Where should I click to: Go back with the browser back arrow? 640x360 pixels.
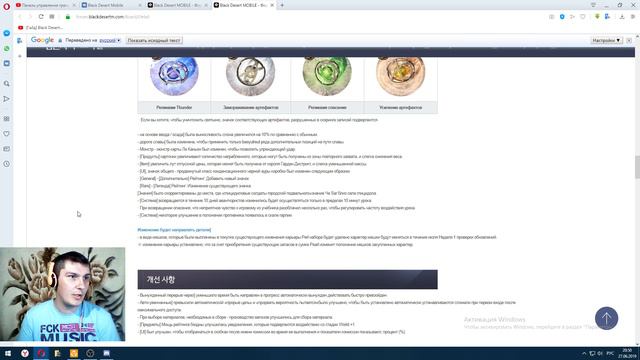coord(20,17)
